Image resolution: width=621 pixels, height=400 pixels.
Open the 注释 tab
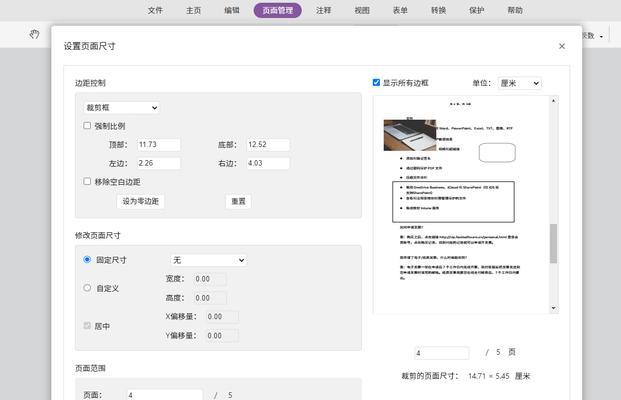(x=324, y=10)
